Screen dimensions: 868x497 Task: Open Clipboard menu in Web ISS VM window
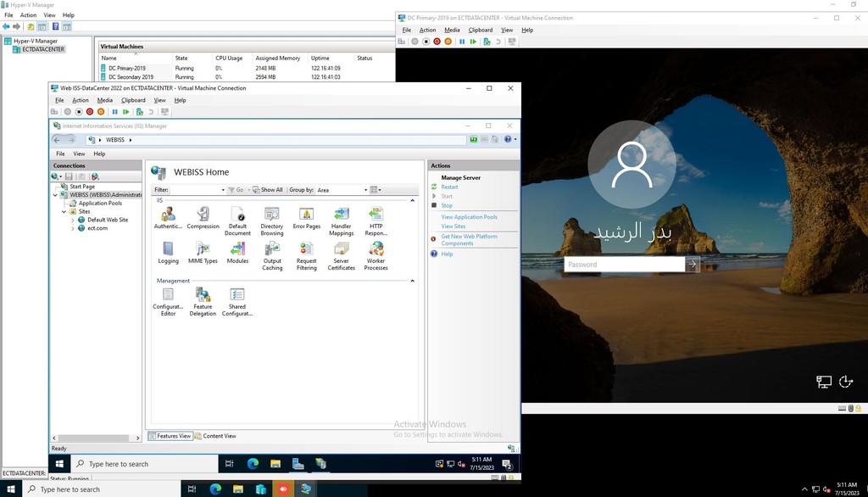click(133, 100)
